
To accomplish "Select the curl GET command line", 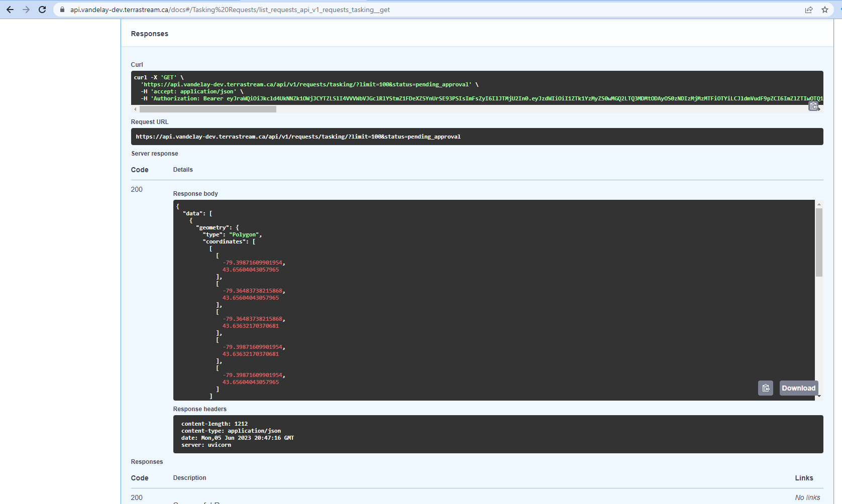I will [159, 77].
